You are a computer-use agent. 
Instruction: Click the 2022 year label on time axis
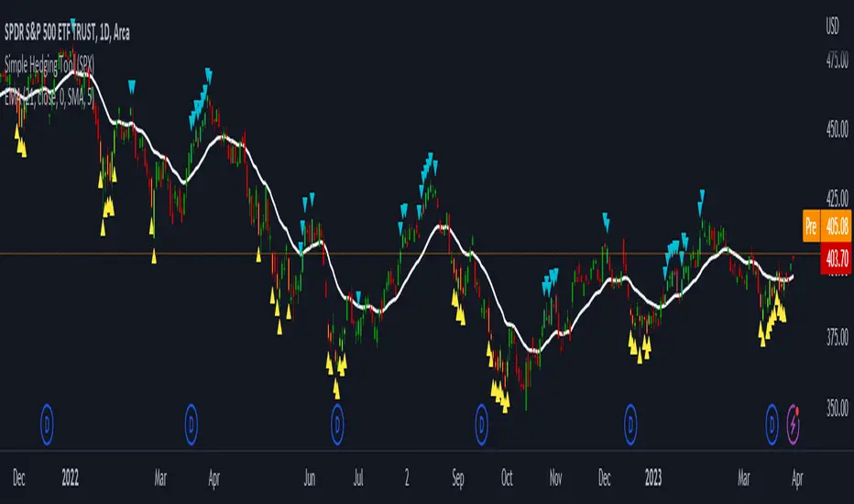coord(71,478)
